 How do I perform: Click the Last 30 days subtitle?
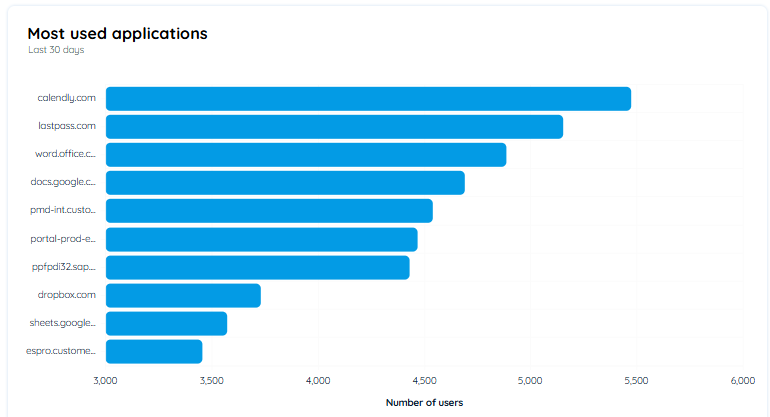point(56,50)
